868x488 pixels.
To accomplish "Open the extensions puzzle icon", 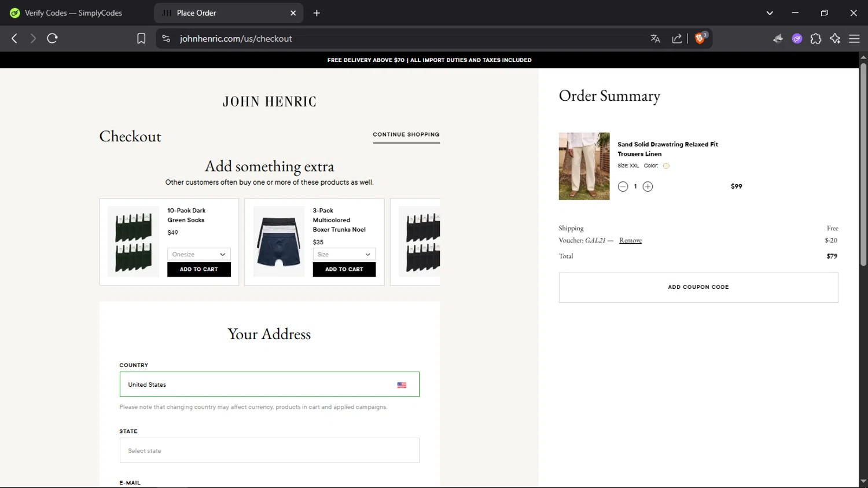I will point(816,39).
